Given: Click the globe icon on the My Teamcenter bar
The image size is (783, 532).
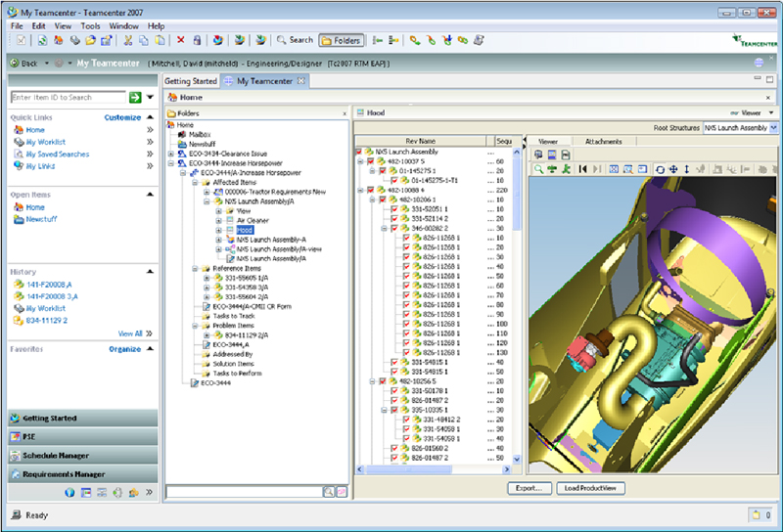Looking at the screenshot, I should [x=759, y=63].
